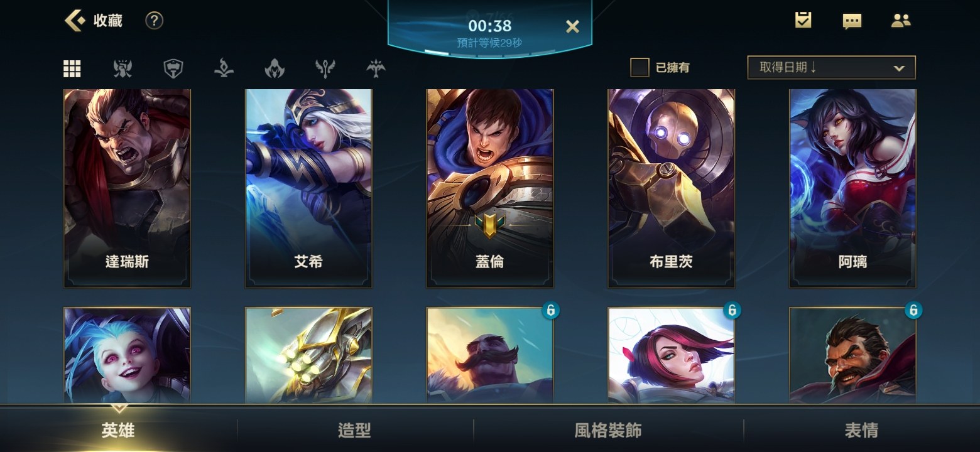Go back using the 收藏 arrow
Screen dimensions: 980x452
coord(75,21)
